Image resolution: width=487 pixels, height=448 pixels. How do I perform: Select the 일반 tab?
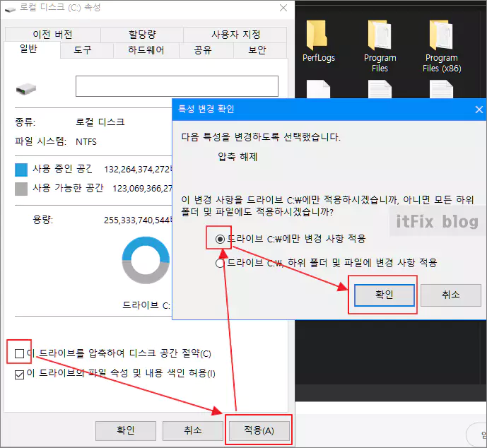click(28, 49)
